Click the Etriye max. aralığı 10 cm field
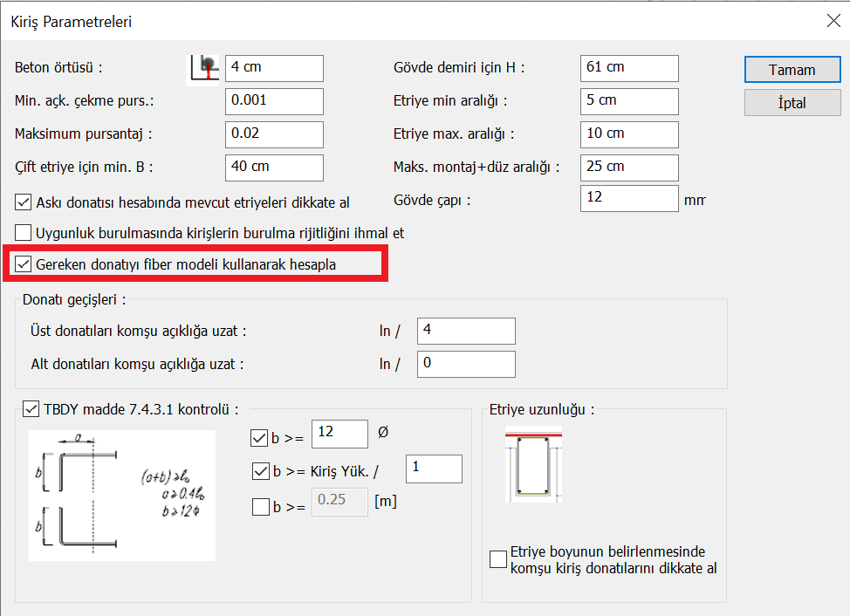The image size is (850, 616). (x=628, y=134)
